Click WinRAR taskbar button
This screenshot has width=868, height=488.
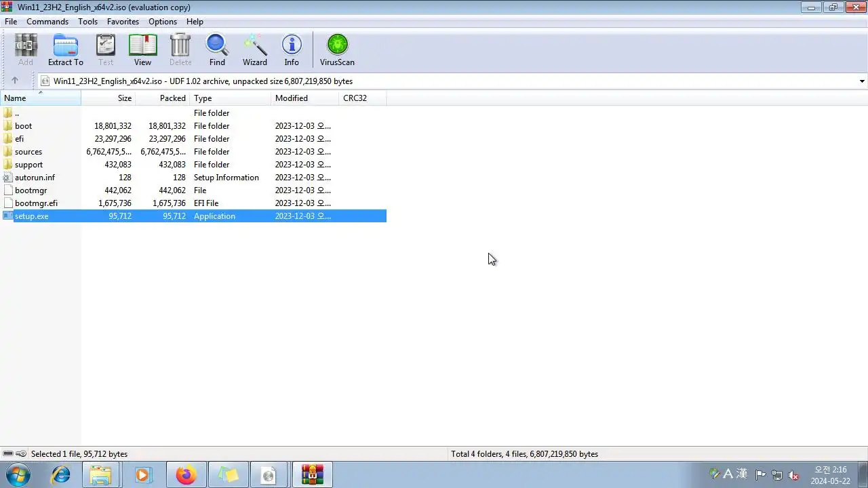(313, 475)
